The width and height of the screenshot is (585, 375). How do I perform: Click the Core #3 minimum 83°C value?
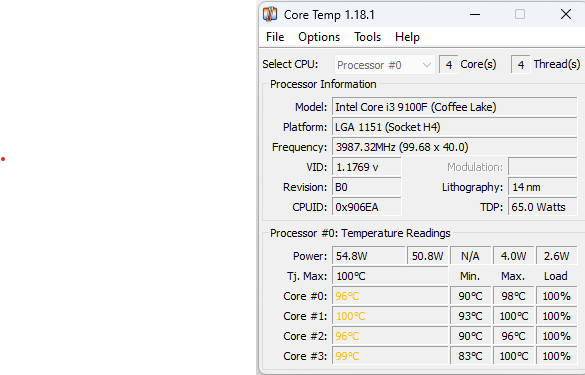point(470,356)
